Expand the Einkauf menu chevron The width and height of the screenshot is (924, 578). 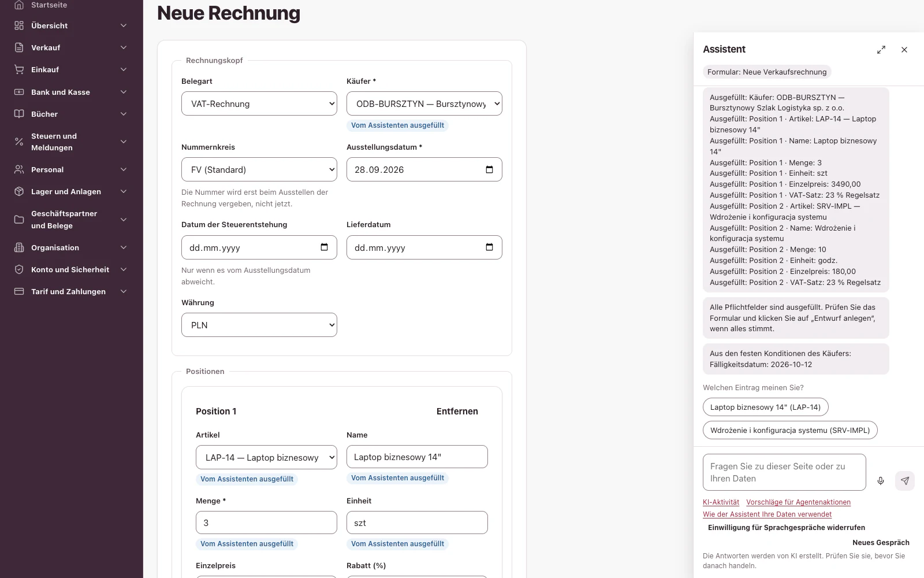tap(124, 69)
